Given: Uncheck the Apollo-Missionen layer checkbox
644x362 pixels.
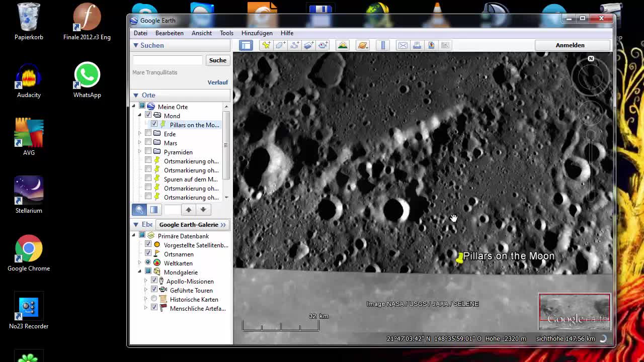Looking at the screenshot, I should (x=154, y=280).
